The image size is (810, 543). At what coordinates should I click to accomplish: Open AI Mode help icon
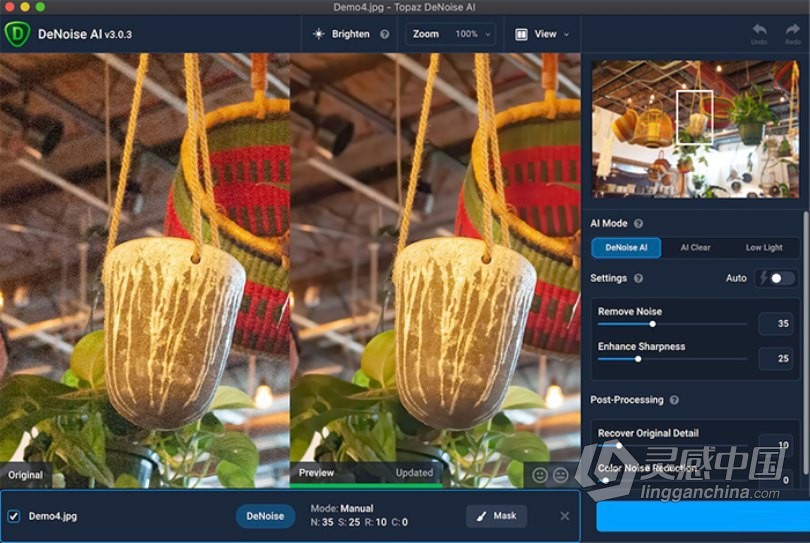pyautogui.click(x=638, y=224)
